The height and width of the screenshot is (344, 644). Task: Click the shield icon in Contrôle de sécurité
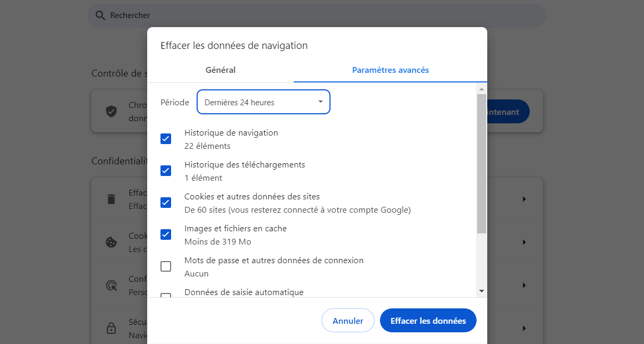click(111, 111)
